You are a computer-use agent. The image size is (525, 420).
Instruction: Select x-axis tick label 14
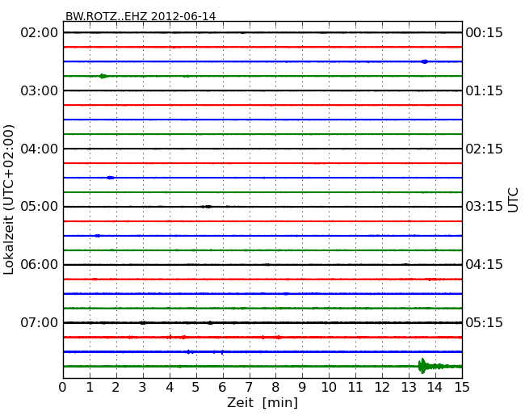[x=435, y=387]
